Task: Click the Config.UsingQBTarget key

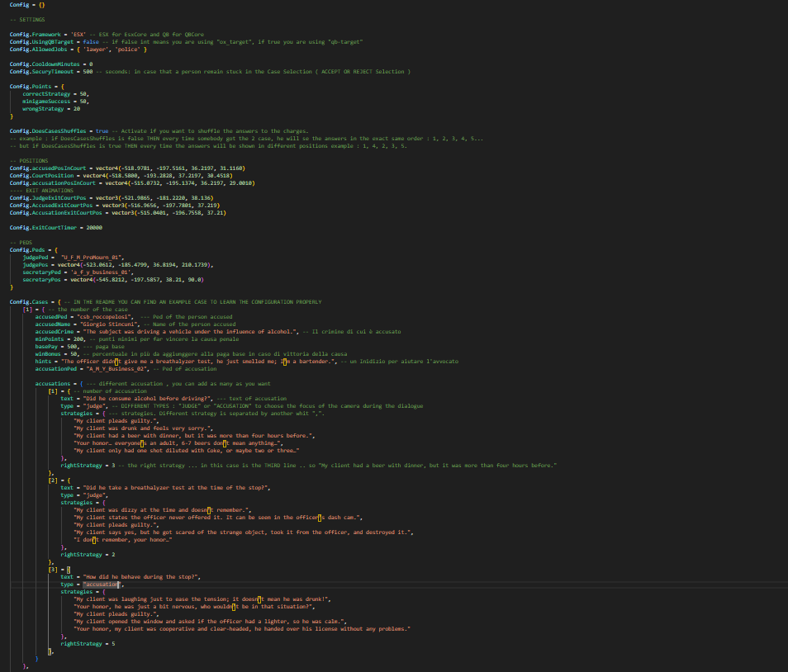Action: tap(41, 41)
